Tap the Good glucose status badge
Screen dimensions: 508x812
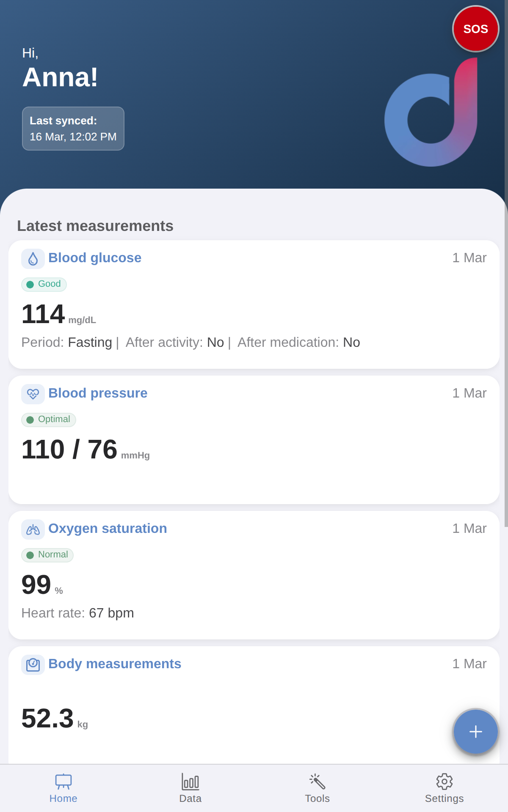(x=44, y=284)
